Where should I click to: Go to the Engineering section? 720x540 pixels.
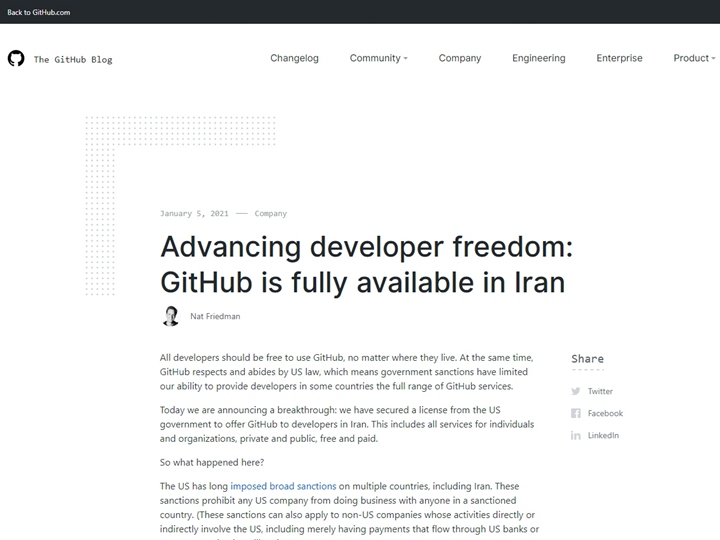(x=538, y=58)
